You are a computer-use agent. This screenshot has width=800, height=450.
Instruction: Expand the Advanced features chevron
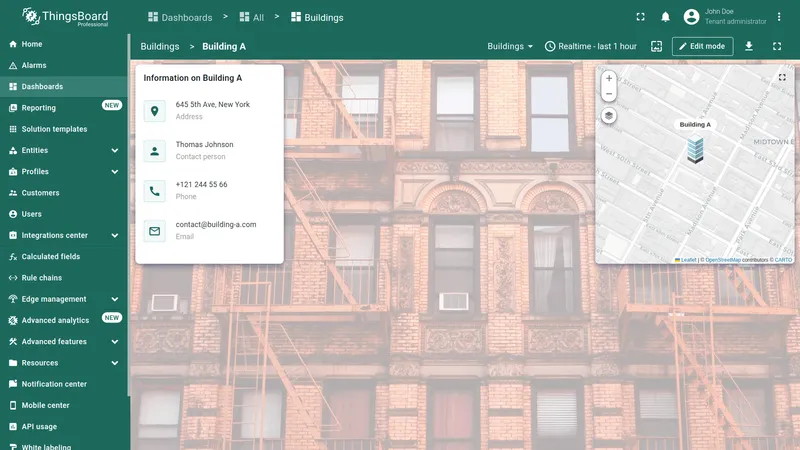click(115, 342)
